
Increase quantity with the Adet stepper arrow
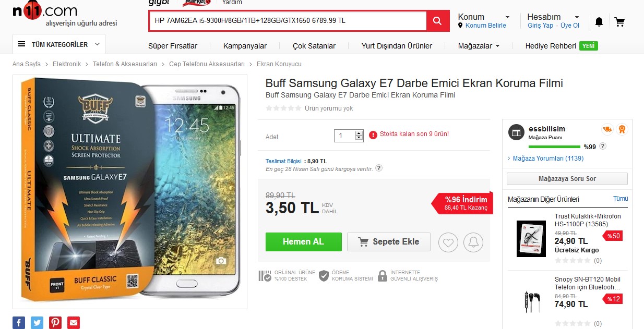pyautogui.click(x=359, y=133)
